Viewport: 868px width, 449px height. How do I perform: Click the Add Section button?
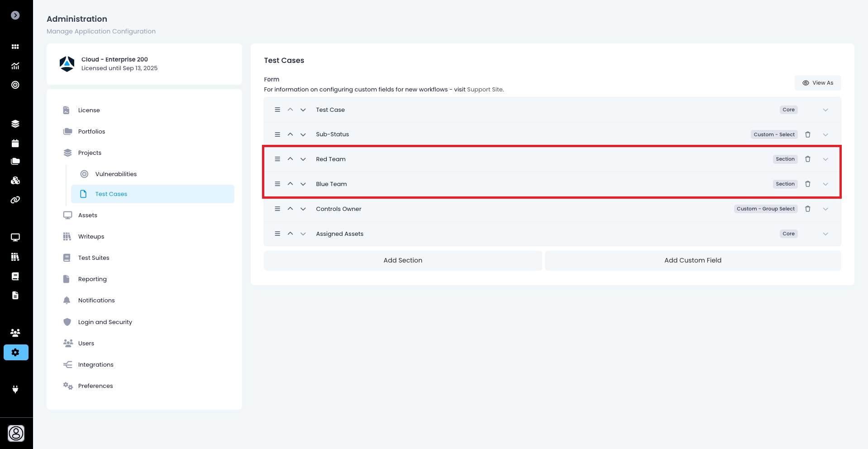[x=402, y=260]
